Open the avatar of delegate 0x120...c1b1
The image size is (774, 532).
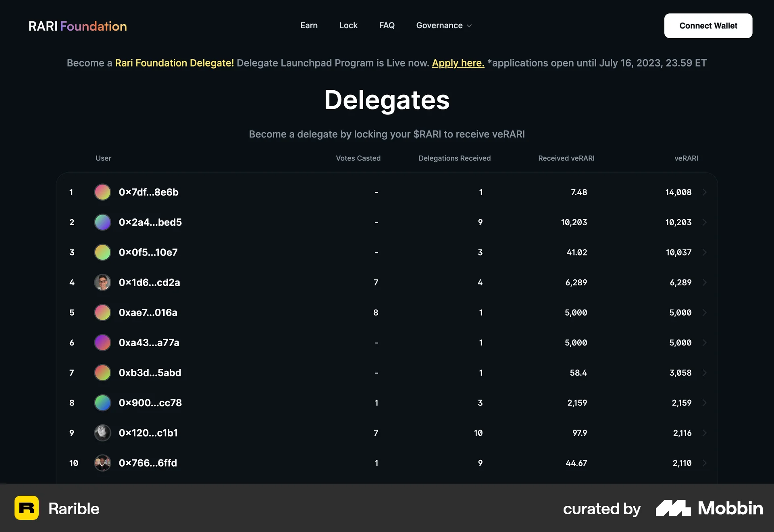pos(102,433)
